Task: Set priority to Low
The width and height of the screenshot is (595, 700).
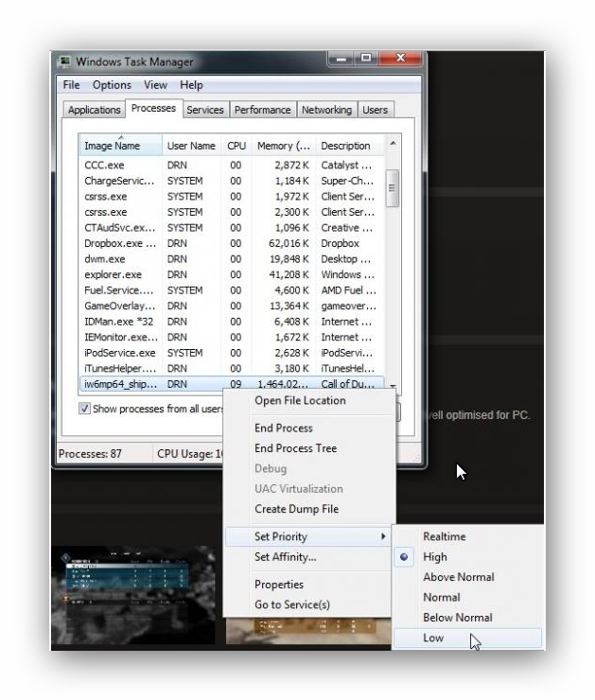Action: 467,638
